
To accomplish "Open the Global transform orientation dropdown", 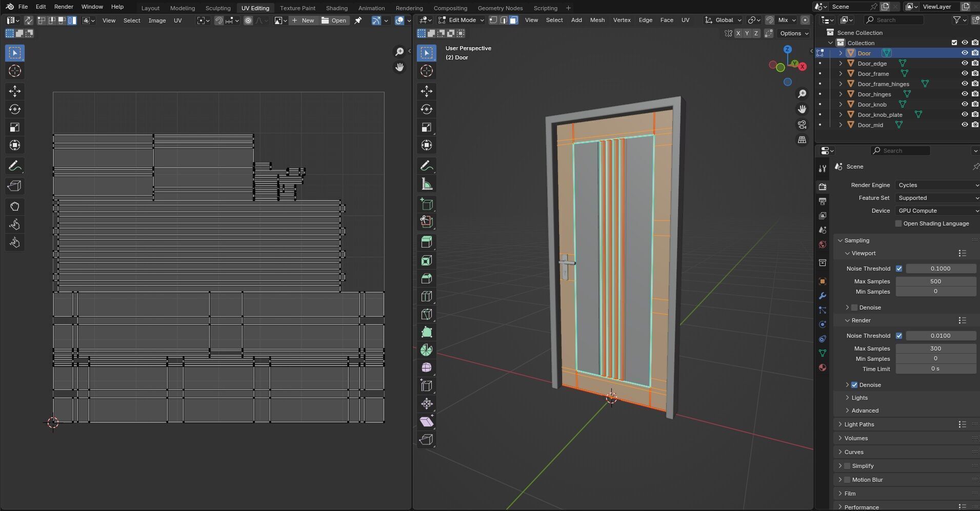I will pyautogui.click(x=724, y=20).
